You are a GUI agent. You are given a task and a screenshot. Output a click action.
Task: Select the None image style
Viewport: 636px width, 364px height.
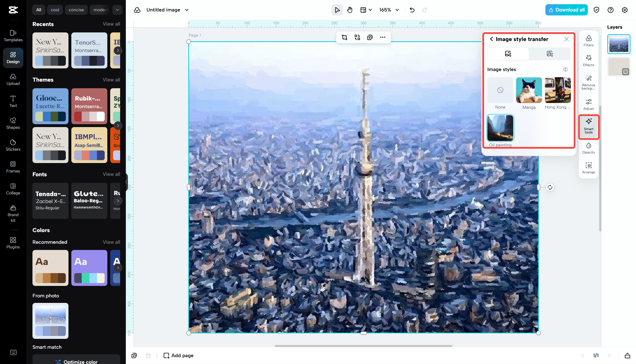point(500,90)
